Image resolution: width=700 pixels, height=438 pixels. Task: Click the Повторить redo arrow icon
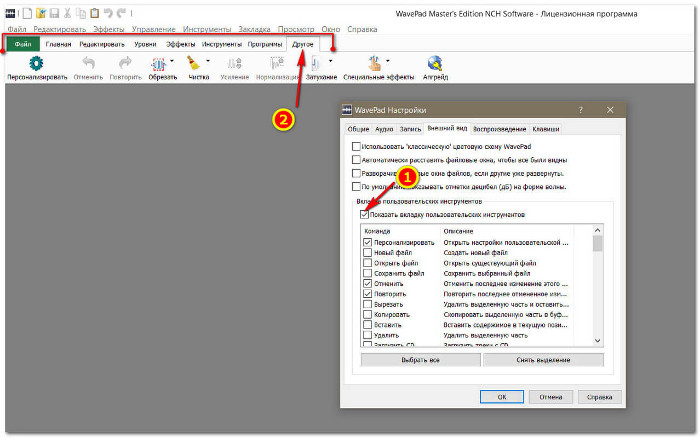[124, 64]
